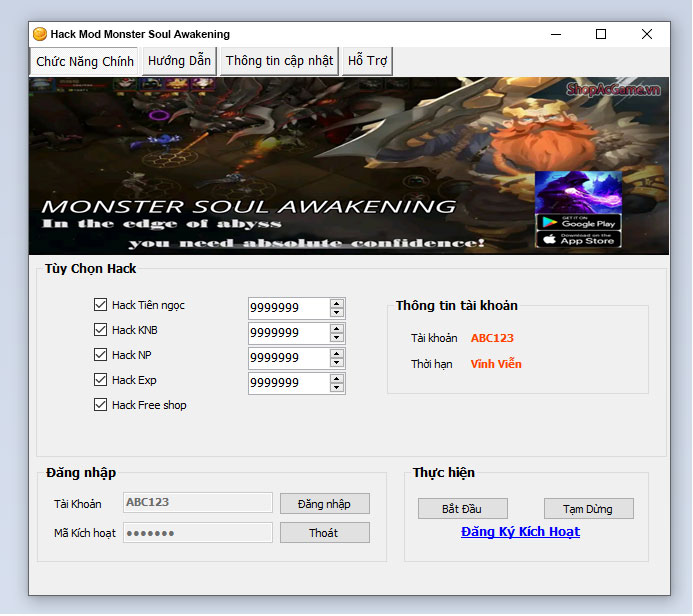
Task: Uncheck Hack Free shop option
Action: (x=100, y=405)
